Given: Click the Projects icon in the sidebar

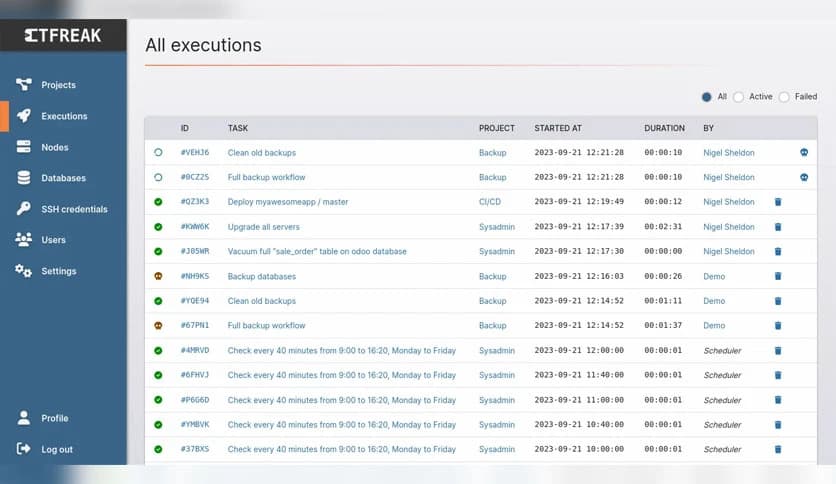Looking at the screenshot, I should [23, 85].
